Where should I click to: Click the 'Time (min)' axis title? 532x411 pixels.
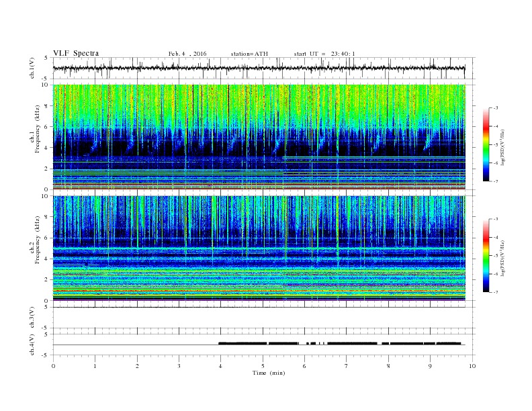[269, 373]
